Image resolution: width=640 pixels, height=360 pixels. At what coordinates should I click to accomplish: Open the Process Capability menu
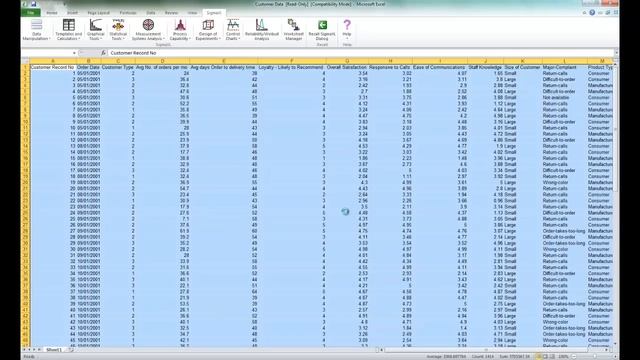[x=180, y=30]
